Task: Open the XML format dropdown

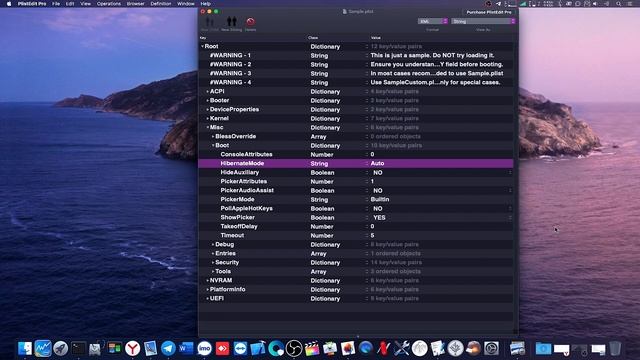Action: click(433, 21)
